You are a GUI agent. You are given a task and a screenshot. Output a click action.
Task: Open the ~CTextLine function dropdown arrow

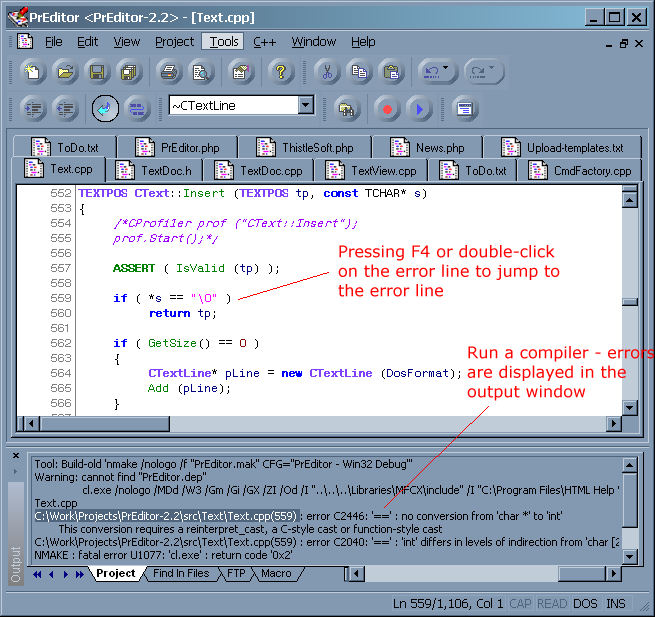click(306, 105)
